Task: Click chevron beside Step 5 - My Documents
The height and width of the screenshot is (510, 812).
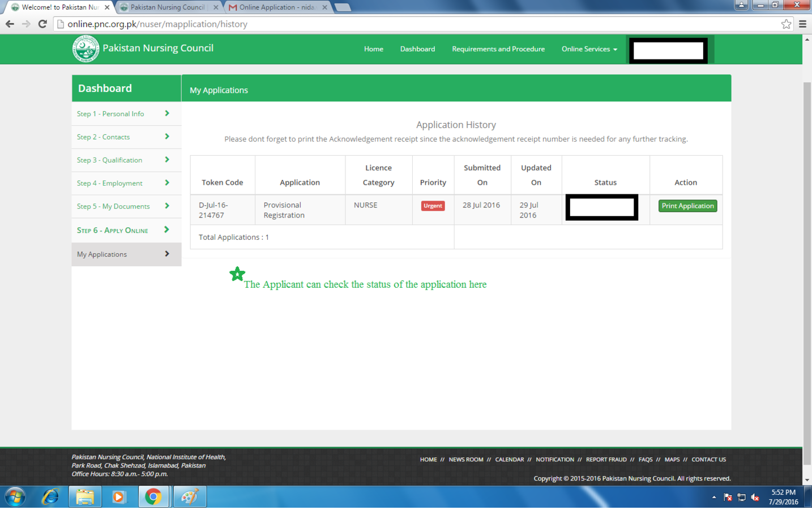Action: click(167, 206)
